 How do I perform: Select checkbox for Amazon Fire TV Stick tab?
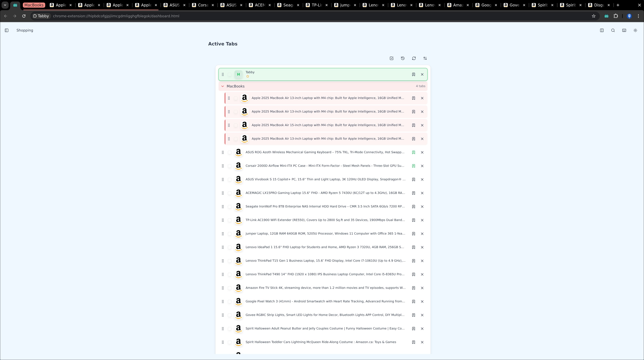click(230, 288)
